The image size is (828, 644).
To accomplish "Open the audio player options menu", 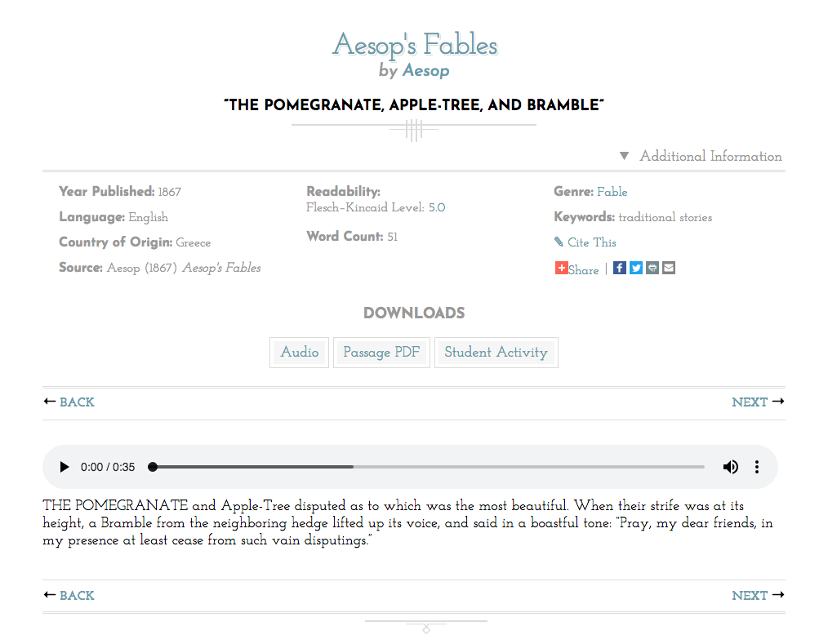I will (x=757, y=466).
